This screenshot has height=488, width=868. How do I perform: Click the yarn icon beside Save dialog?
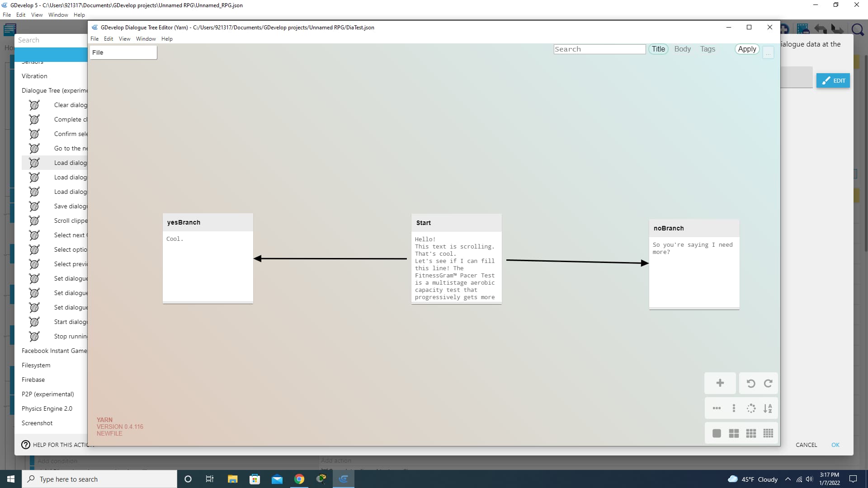click(34, 206)
